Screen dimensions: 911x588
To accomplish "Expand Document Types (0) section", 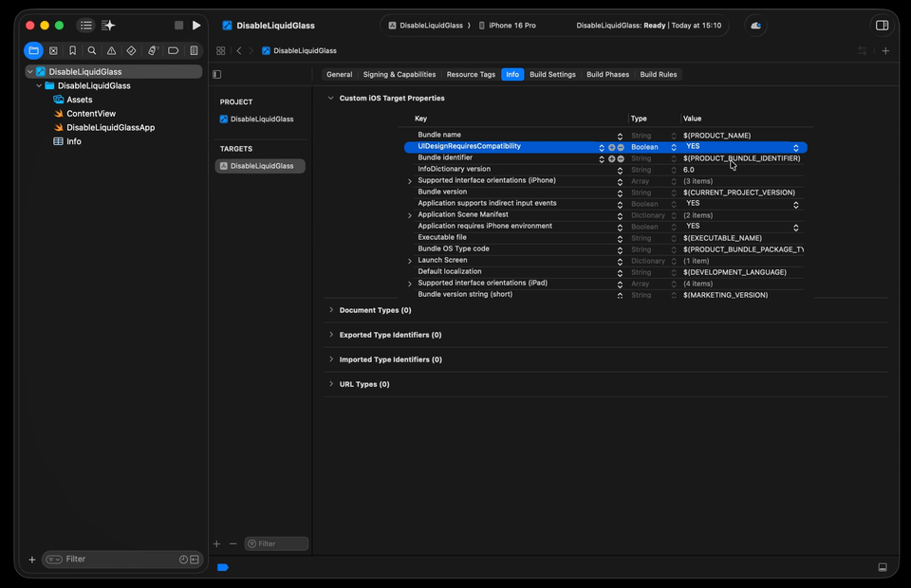I will (x=331, y=310).
